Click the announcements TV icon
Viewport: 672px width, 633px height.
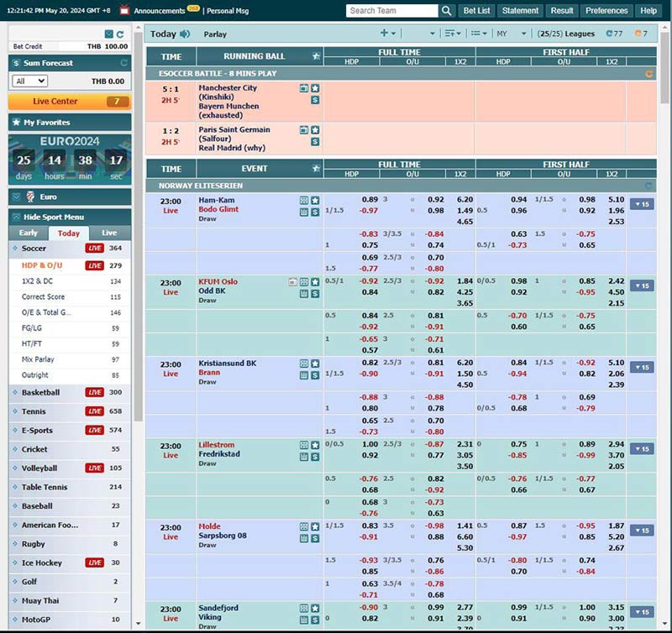coord(124,11)
